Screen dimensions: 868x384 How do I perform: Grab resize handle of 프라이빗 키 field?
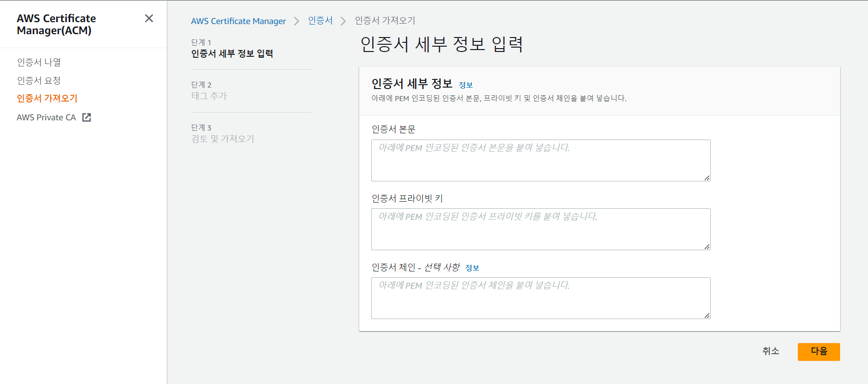[707, 247]
